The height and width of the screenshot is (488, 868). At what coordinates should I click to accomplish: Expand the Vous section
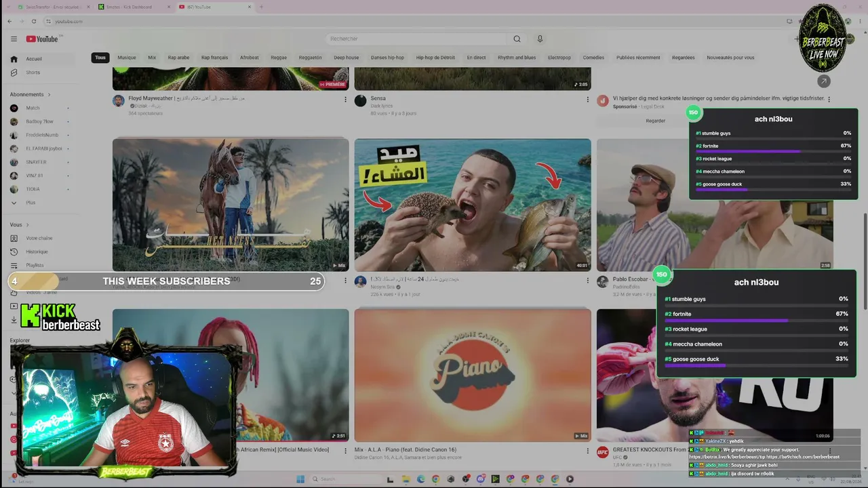[20, 224]
